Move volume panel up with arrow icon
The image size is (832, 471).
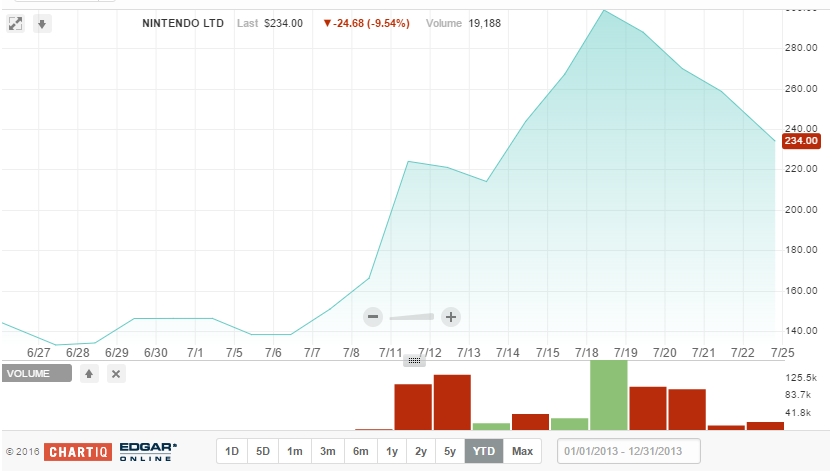coord(89,374)
